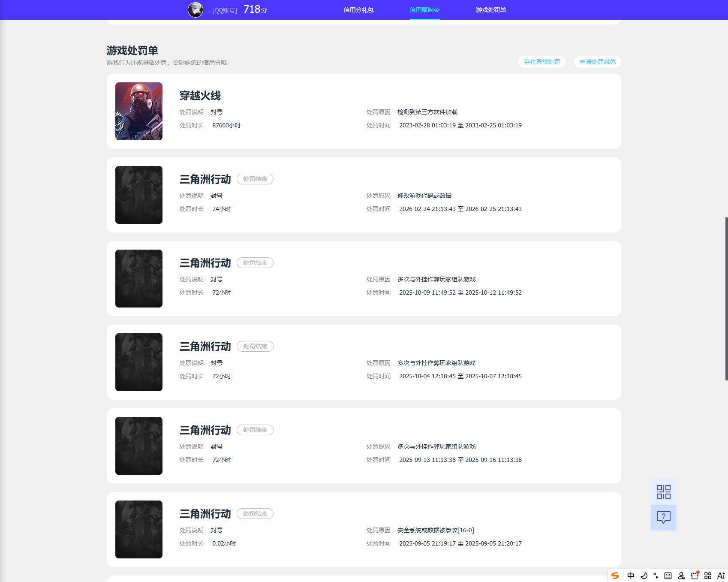Switch to 游戏处罚单 tab in header
The width and height of the screenshot is (728, 582).
click(x=491, y=10)
